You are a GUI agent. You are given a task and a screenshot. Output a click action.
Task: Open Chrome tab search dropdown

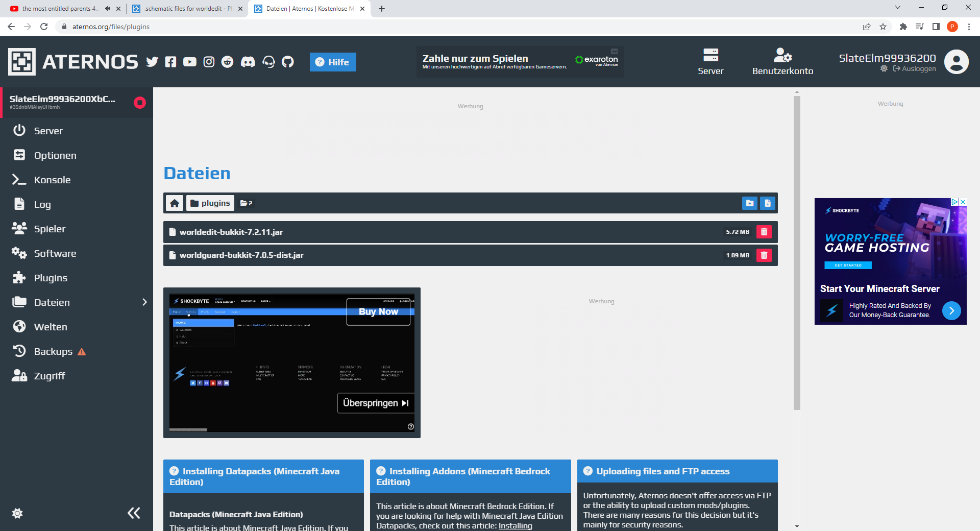point(898,8)
